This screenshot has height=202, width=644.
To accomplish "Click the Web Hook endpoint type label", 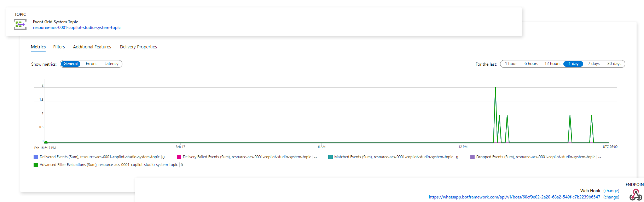I will [590, 191].
